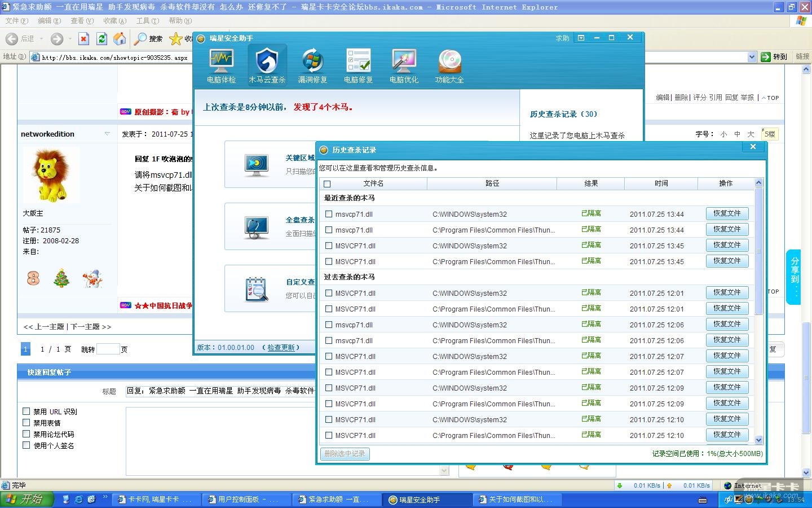The image size is (812, 508).
Task: Click the third quick launch icon
Action: 91,500
